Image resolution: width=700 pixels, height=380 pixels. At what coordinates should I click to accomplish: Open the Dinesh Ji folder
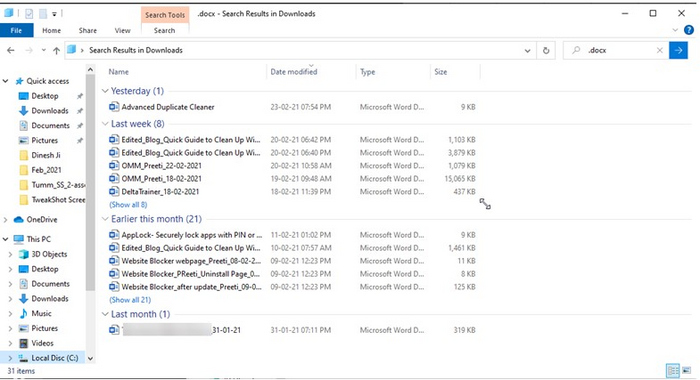click(x=46, y=155)
